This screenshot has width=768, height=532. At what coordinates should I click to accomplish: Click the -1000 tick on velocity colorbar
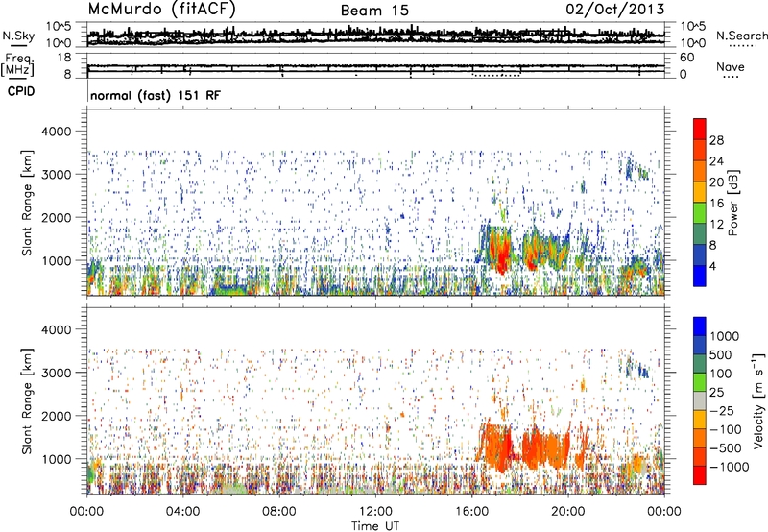pyautogui.click(x=730, y=467)
